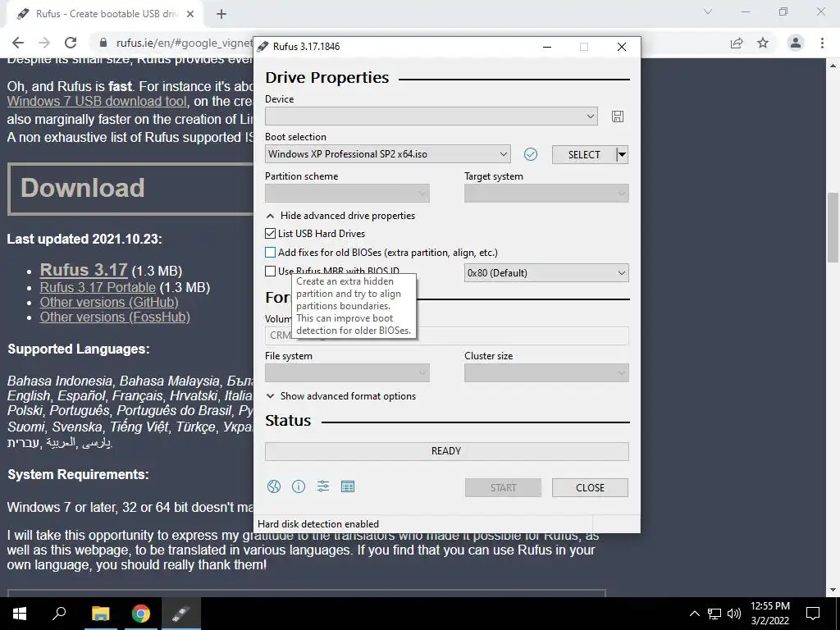Click the START button
Image resolution: width=840 pixels, height=630 pixels.
click(x=503, y=487)
